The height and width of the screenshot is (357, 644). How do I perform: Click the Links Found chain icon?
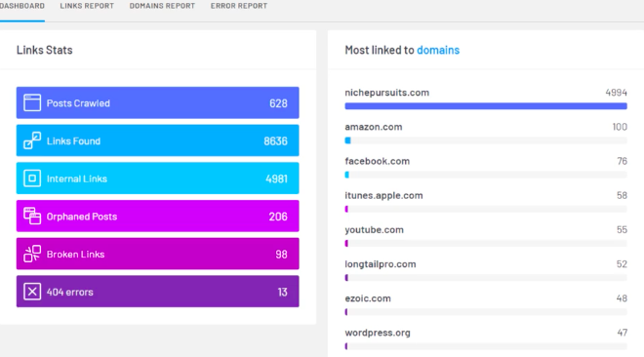pyautogui.click(x=32, y=140)
